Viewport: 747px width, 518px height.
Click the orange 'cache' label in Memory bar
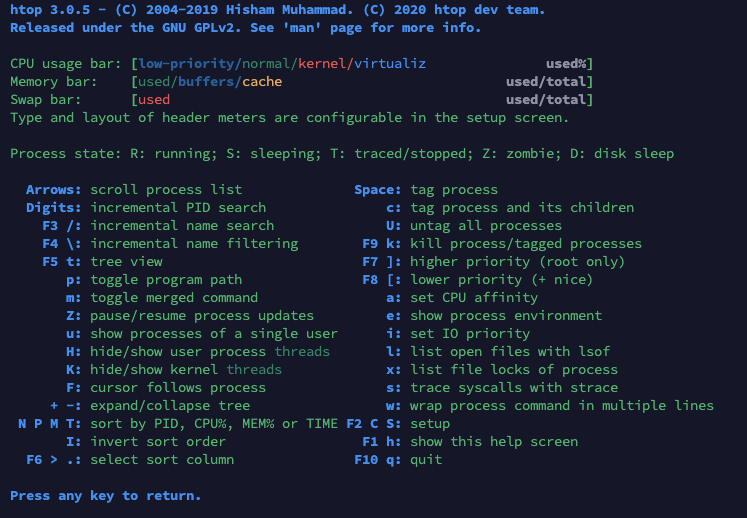[262, 82]
